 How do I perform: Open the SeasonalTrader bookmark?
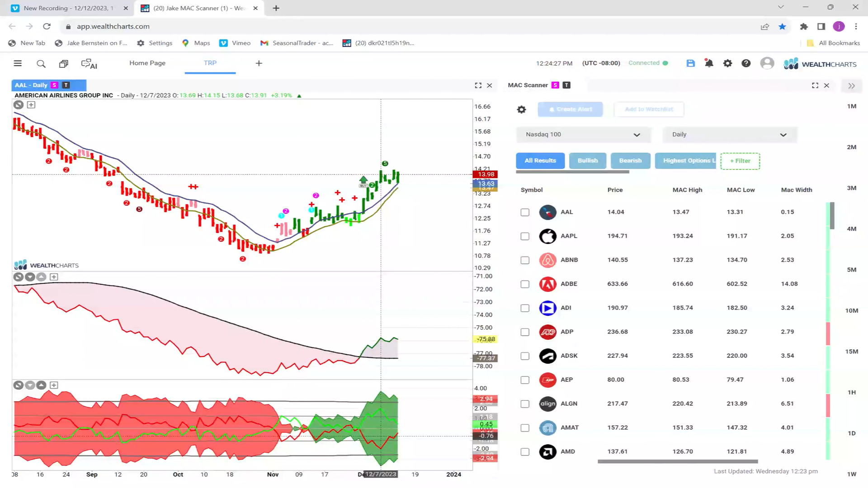[297, 43]
